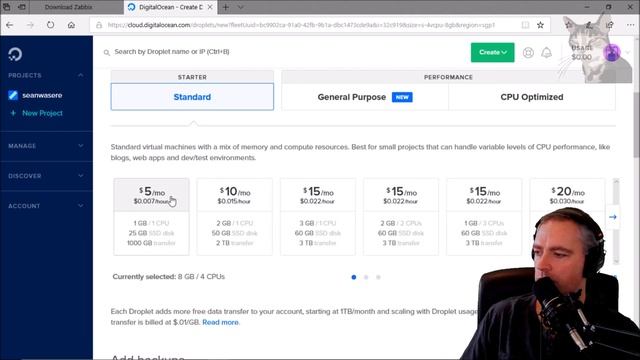Screen dimensions: 640x360
Task: Select the General Purpose plan tab
Action: pos(365,97)
